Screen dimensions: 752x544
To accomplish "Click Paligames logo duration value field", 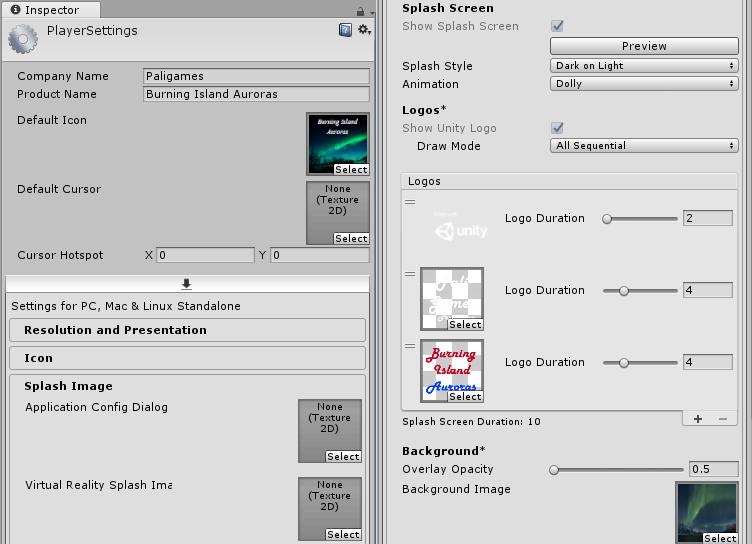I will coord(708,290).
